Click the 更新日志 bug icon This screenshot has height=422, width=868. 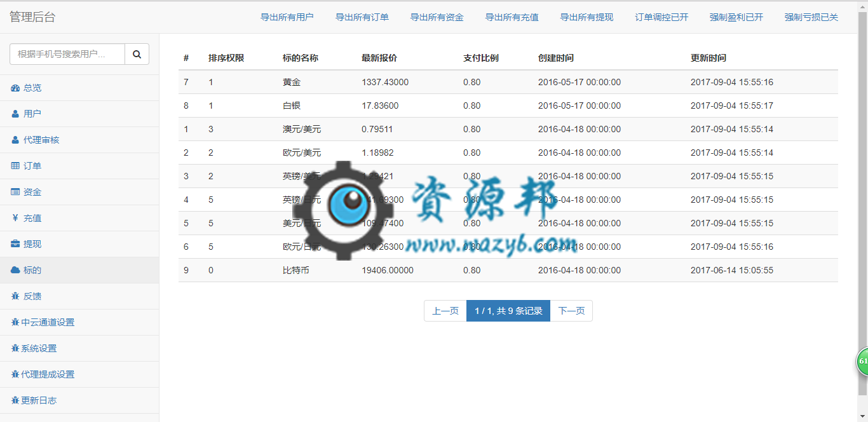(15, 400)
